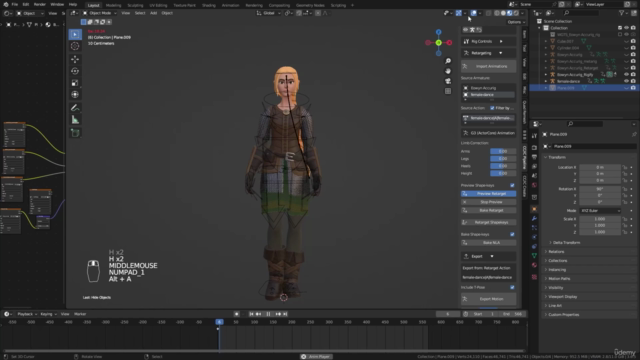Select the 3D Cursor tool
Viewport: 640px width, 360px height.
75,46
